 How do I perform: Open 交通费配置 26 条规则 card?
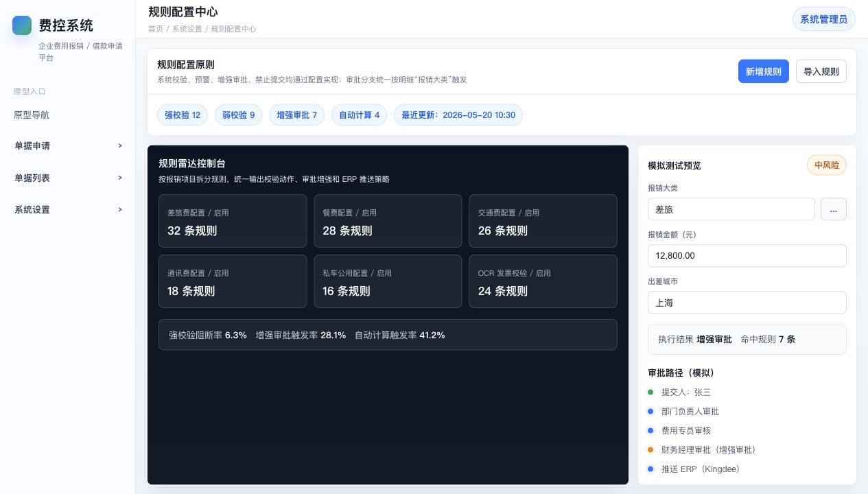[x=543, y=221]
